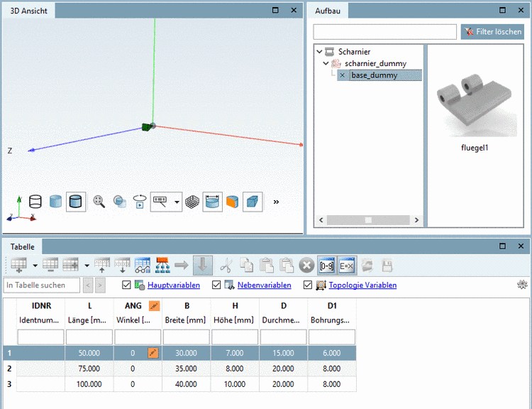The height and width of the screenshot is (409, 532).
Task: Click the Filter löschen button
Action: click(492, 32)
